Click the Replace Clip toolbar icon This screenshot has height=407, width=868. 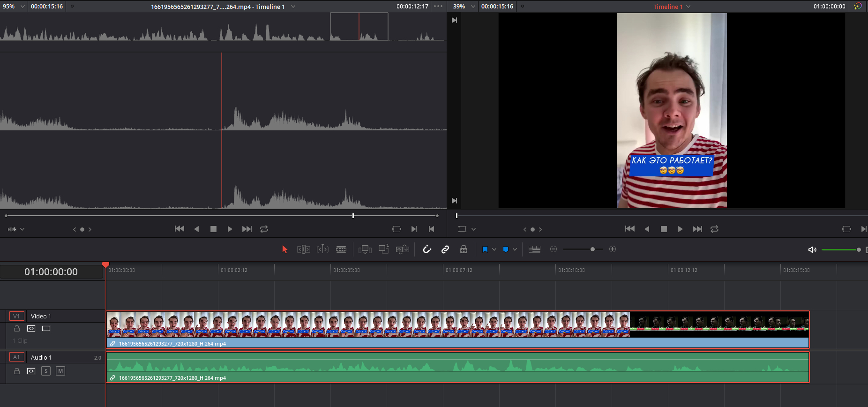pyautogui.click(x=402, y=249)
